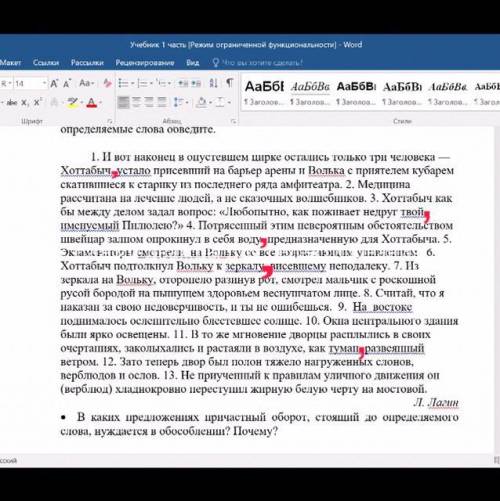Click the Increase Font Size button

click(54, 83)
